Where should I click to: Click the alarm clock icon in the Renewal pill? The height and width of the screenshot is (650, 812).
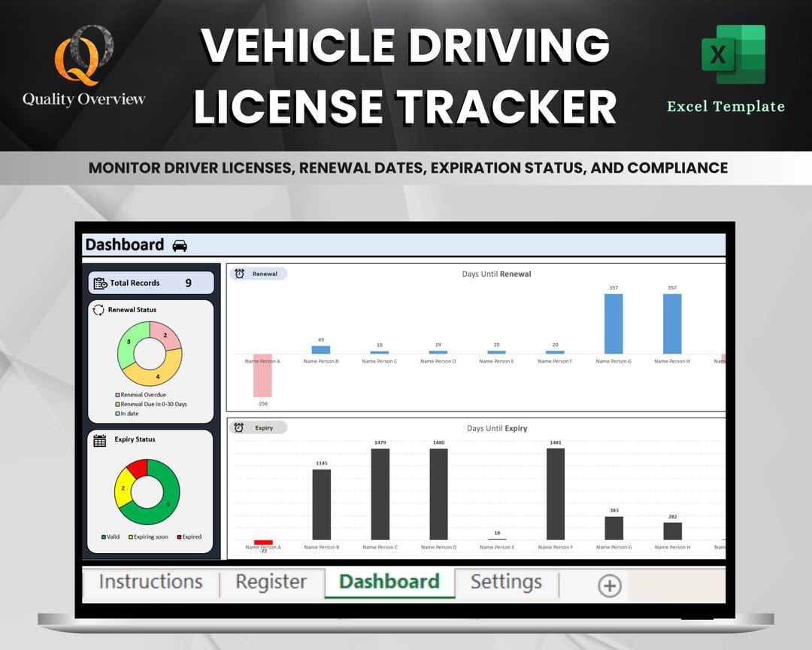tap(238, 274)
